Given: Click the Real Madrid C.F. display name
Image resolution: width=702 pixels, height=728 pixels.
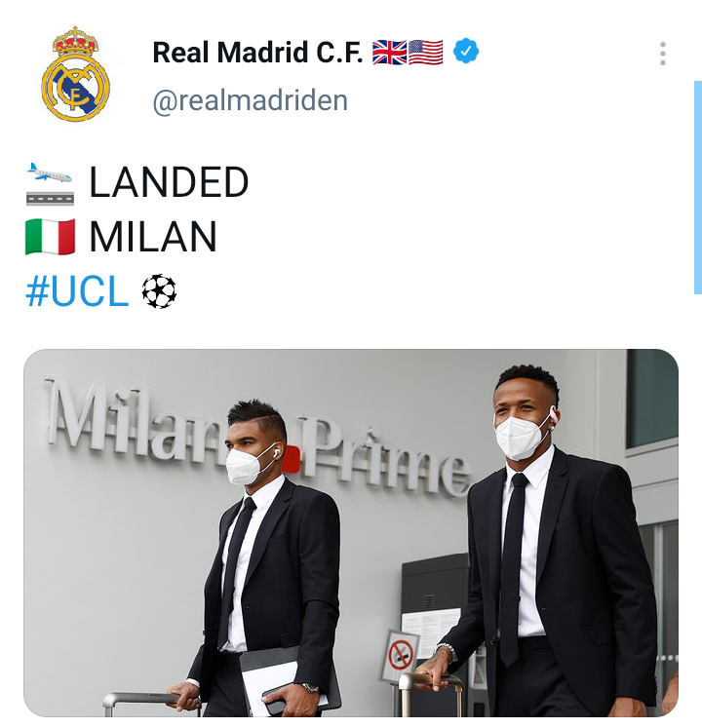Looking at the screenshot, I should point(257,52).
